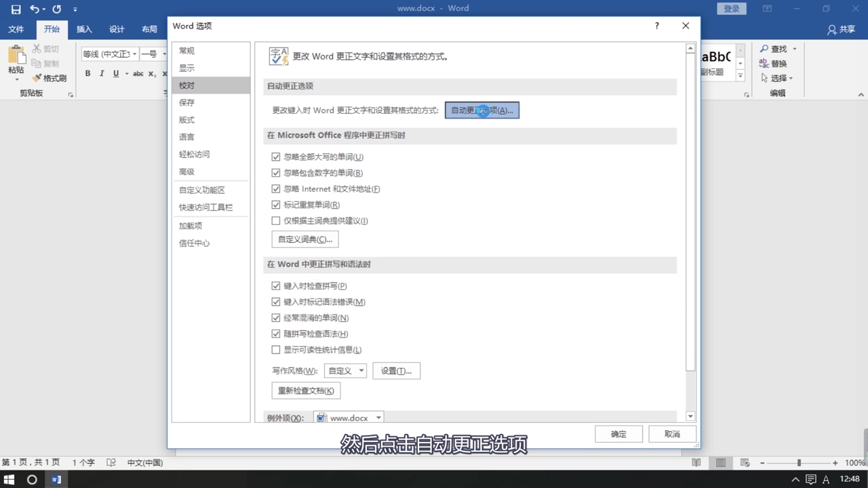Click the Paste (粘贴) clipboard icon
Viewport: 868px width, 488px height.
pyautogui.click(x=16, y=56)
